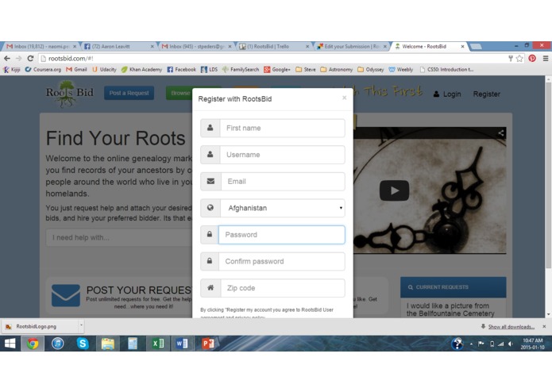Click the Password field
Viewport: 552px width, 392px height.
282,235
